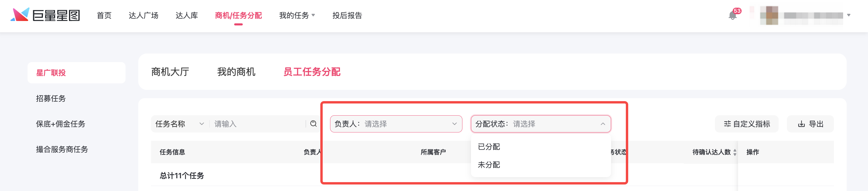Click the search magnifier icon
Viewport: 868px width, 191px height.
[x=314, y=124]
